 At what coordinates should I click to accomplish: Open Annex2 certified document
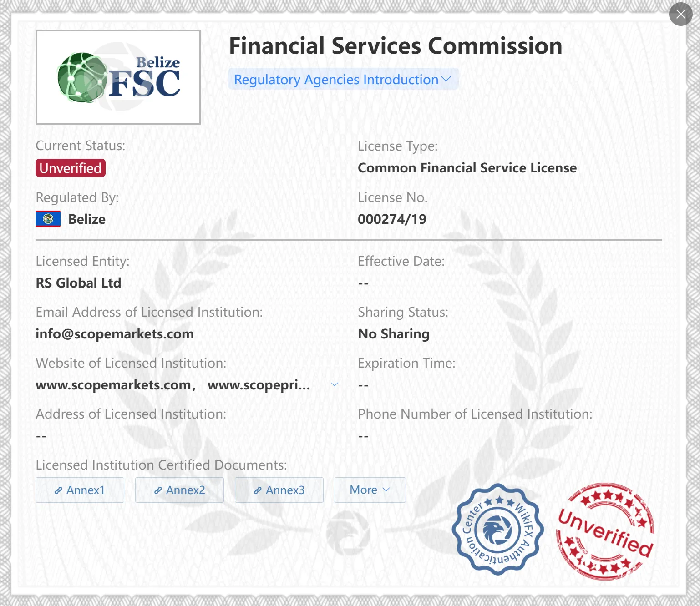point(179,490)
